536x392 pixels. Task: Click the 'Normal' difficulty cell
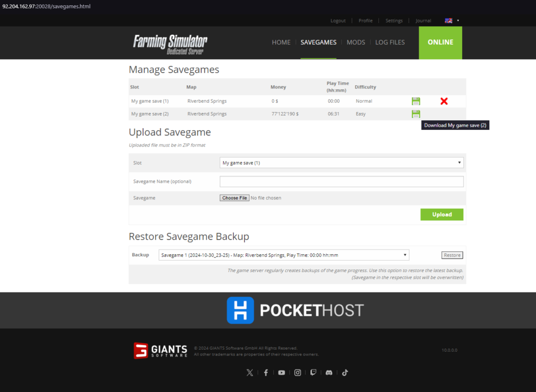coord(364,101)
